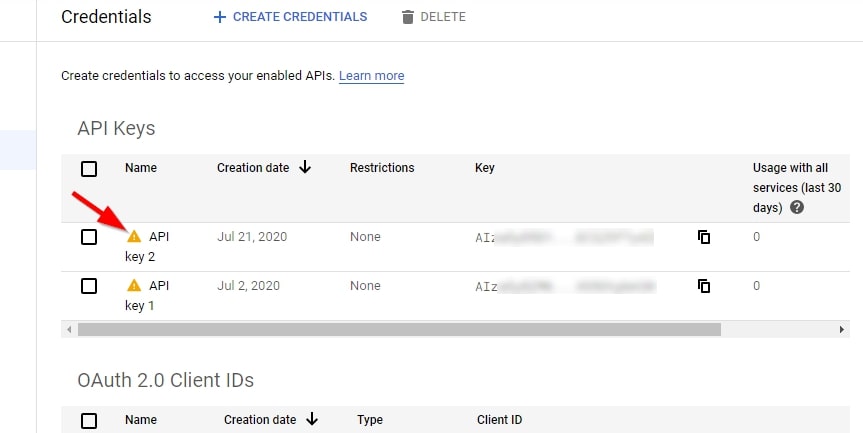Image resolution: width=863 pixels, height=433 pixels.
Task: Open the API key 2 name link
Action: click(x=148, y=246)
